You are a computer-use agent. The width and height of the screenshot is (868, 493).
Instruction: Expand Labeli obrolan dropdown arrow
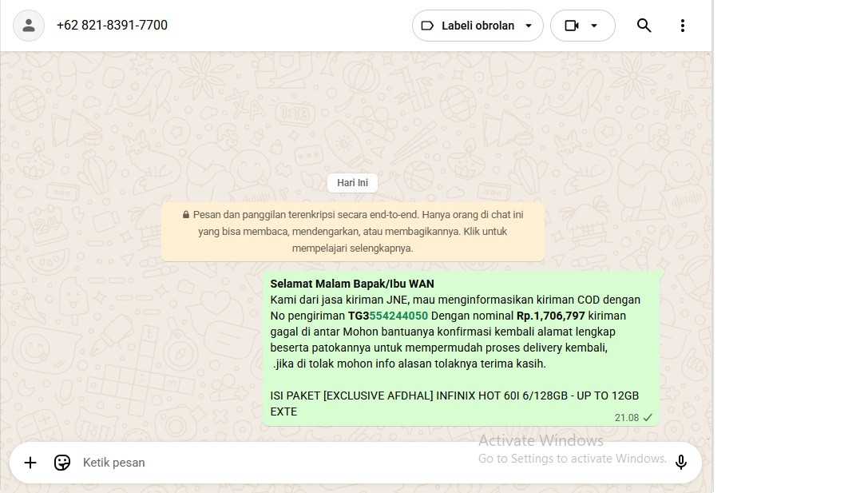(x=529, y=26)
